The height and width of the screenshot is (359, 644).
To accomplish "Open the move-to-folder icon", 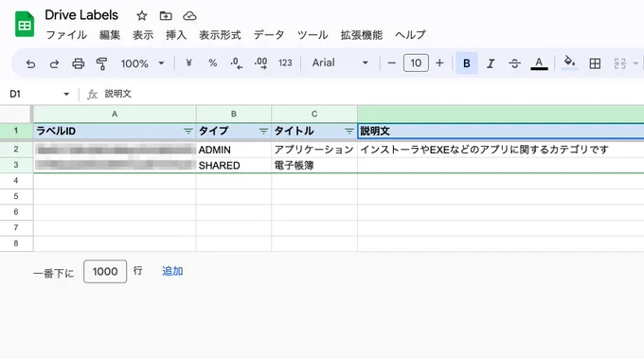I will (x=166, y=16).
